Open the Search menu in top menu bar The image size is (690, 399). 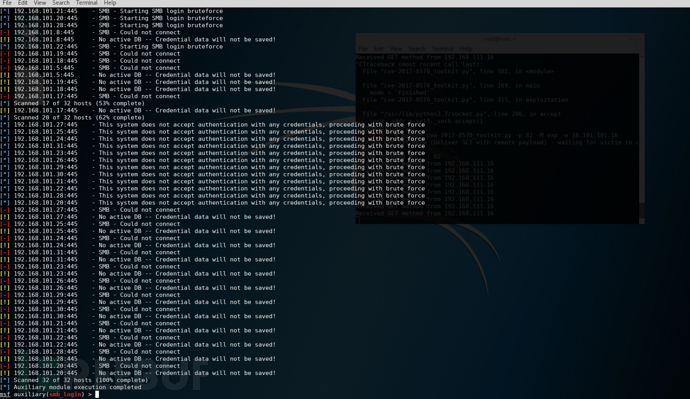coord(61,3)
